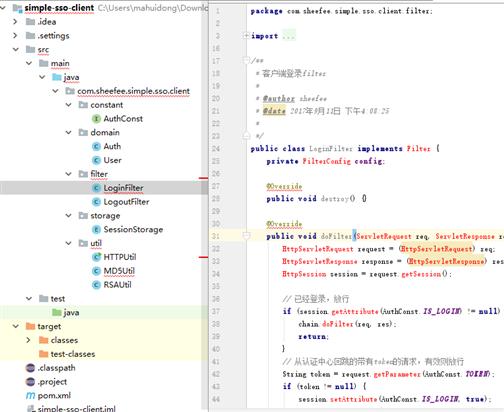Screen dimensions: 504x412
Task: Select the test-classes folder
Action: click(x=73, y=354)
